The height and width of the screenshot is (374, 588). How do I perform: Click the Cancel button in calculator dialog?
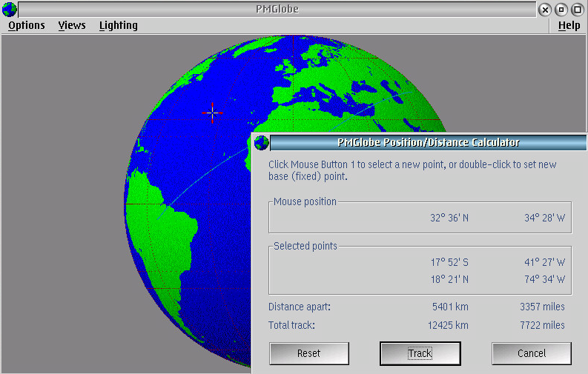(532, 353)
